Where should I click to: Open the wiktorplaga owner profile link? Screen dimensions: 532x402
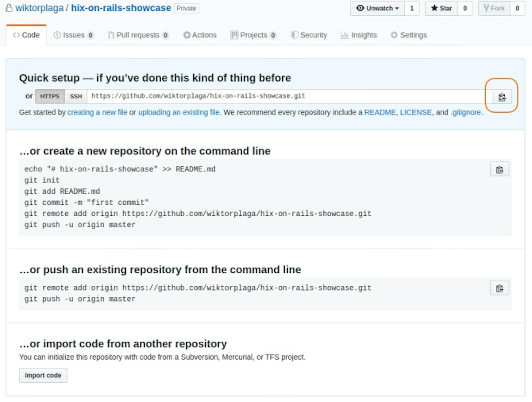point(39,8)
